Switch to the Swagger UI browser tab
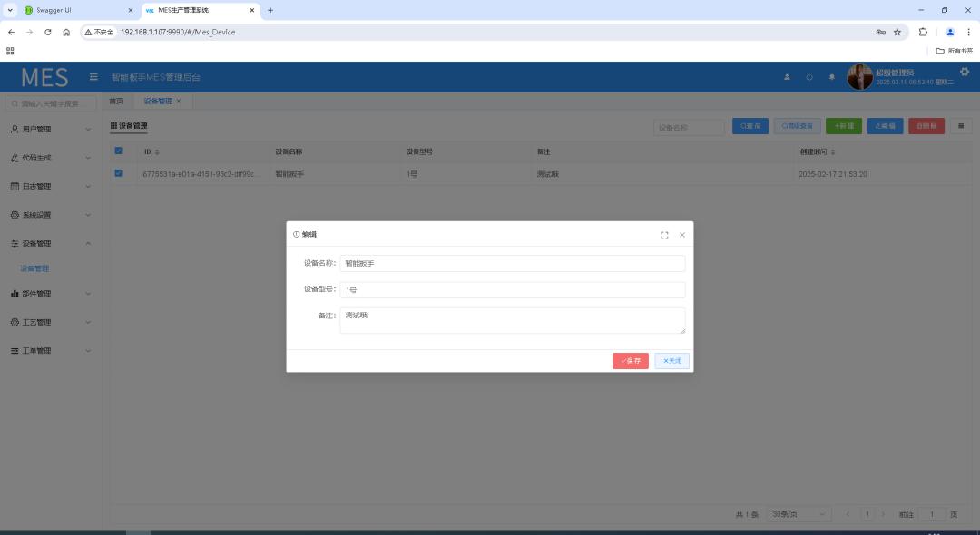 [x=78, y=10]
